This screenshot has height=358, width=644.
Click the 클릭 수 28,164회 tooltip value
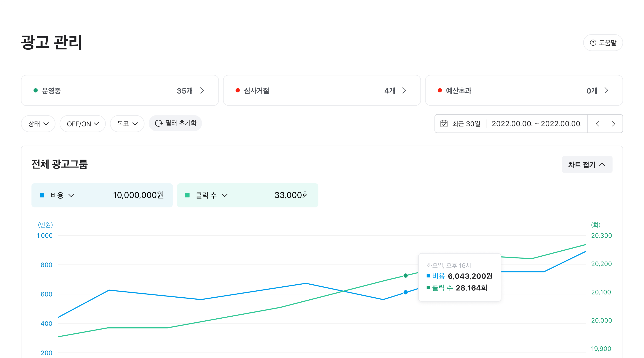[457, 288]
